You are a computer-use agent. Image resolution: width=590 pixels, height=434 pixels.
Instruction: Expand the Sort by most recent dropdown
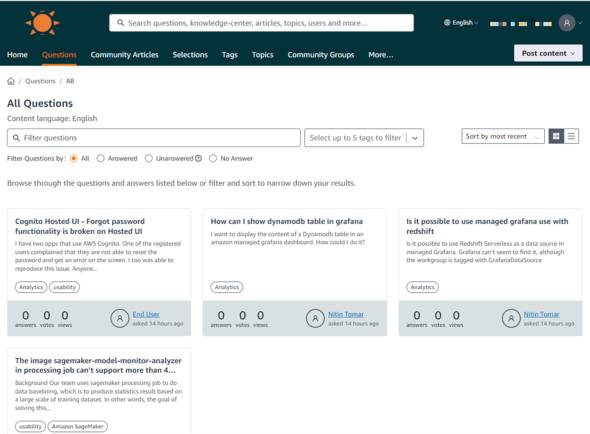503,136
